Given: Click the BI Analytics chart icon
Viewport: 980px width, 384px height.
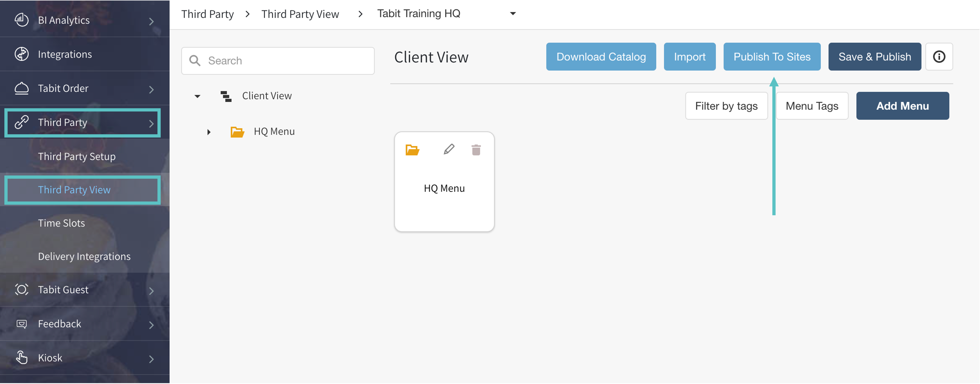Looking at the screenshot, I should click(x=22, y=20).
